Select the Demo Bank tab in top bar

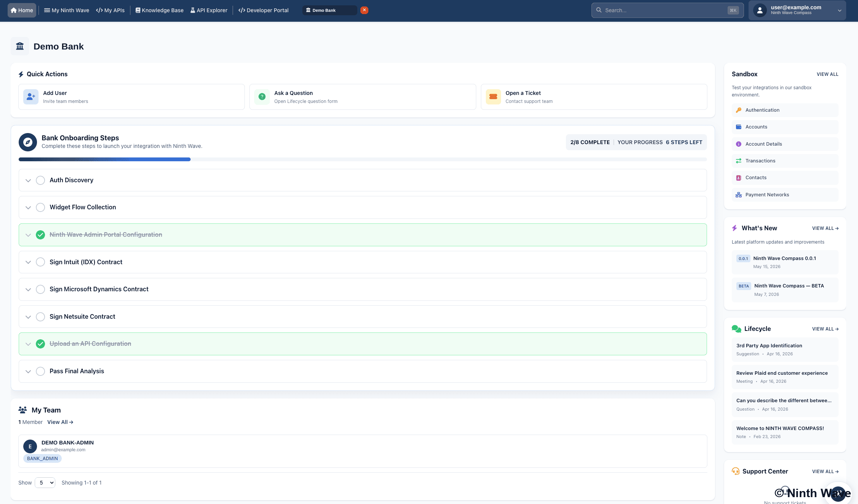330,10
